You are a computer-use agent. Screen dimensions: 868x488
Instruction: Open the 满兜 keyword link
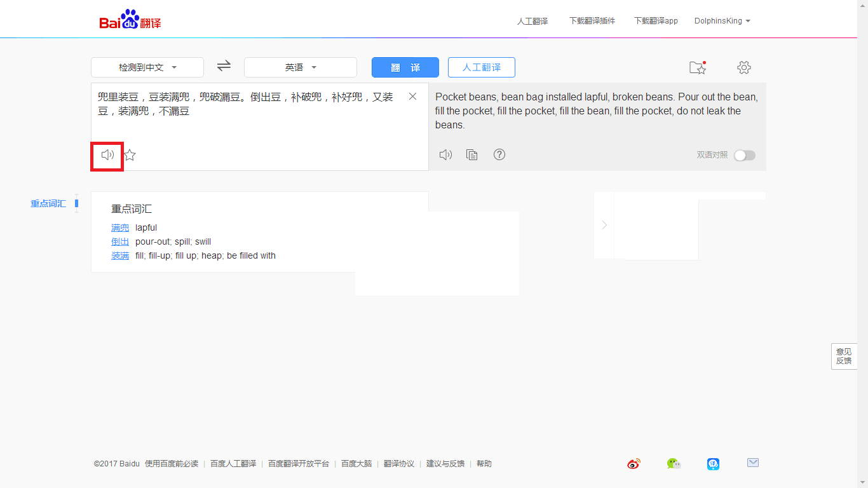tap(120, 227)
